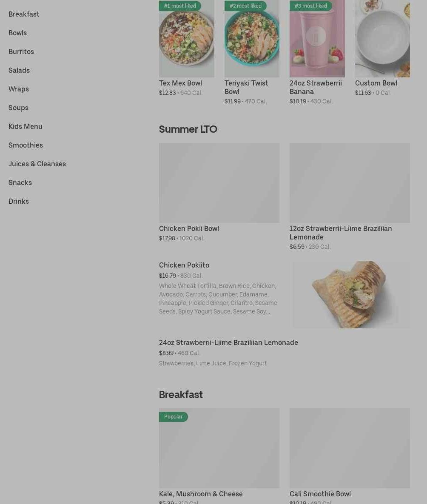Open Chicken Pokii Bowl item title

click(189, 228)
